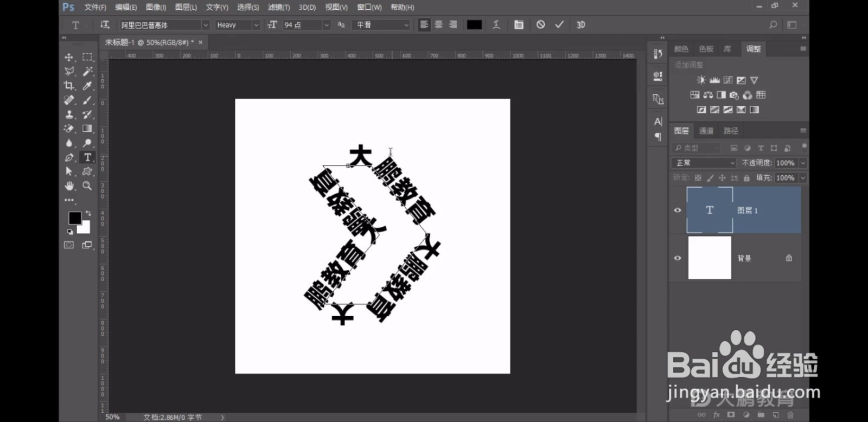Choose the Brush tool
This screenshot has width=868, height=422.
tap(87, 100)
